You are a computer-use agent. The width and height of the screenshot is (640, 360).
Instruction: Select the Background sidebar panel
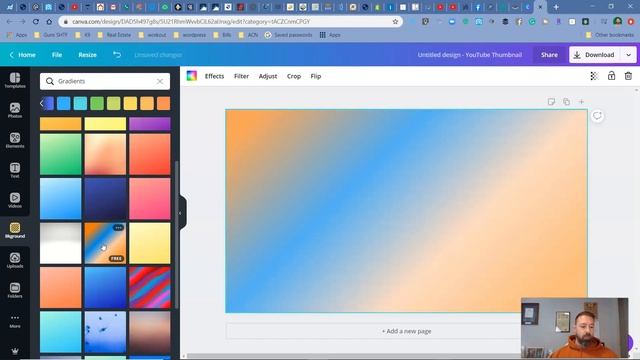[15, 230]
